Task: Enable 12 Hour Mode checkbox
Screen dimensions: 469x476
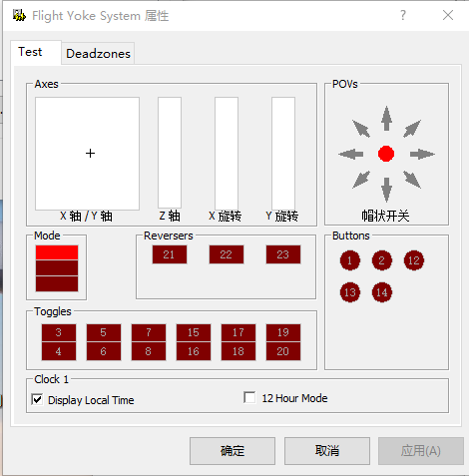Action: point(249,397)
